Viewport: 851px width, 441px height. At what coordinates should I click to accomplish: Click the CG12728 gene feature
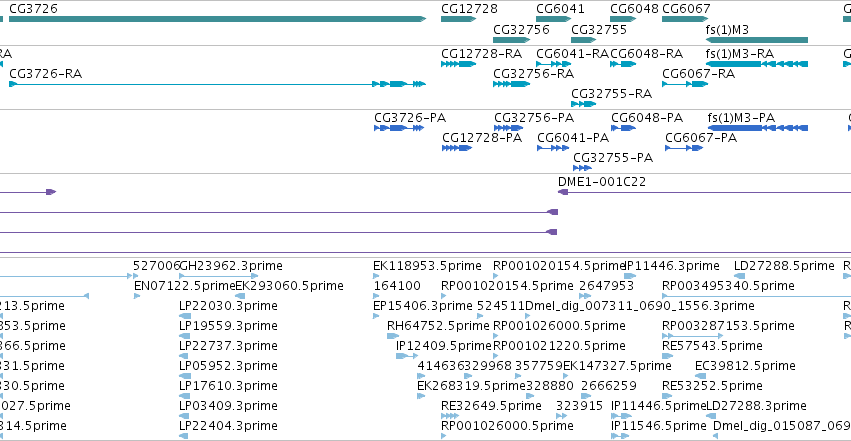[459, 19]
